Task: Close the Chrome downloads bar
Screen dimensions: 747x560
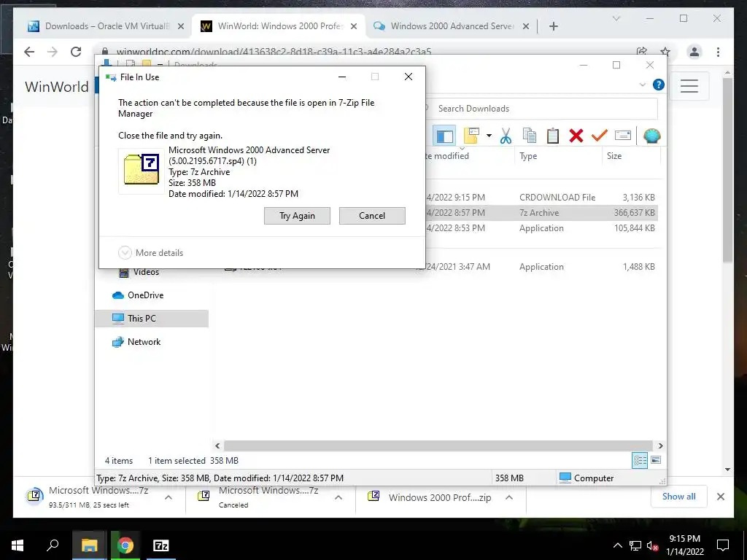Action: pyautogui.click(x=720, y=497)
